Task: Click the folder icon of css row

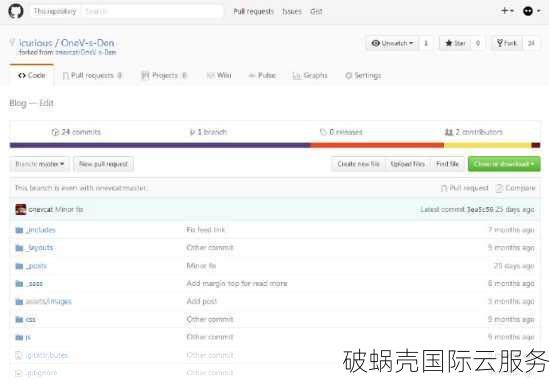Action: point(19,319)
